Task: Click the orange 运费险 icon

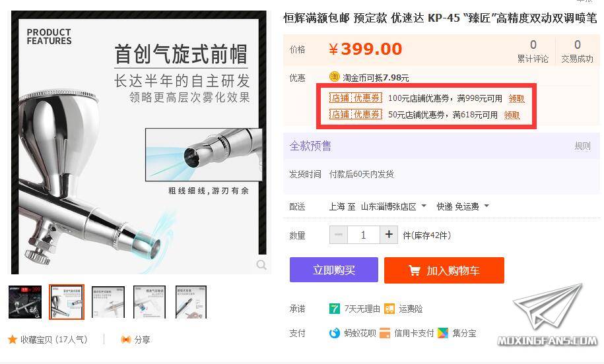Action: tap(389, 309)
